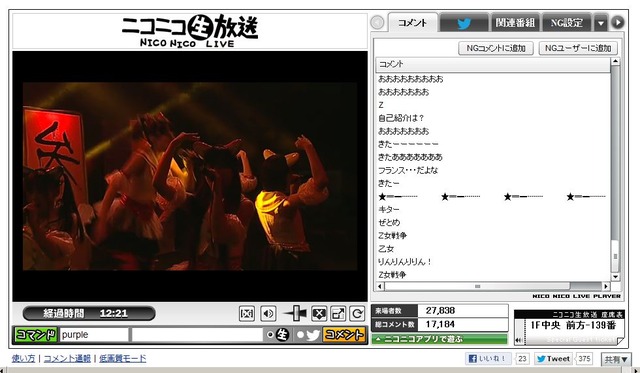Click the seat ticket 1F中央 前方-139番
Image resolution: width=640 pixels, height=373 pixels.
point(573,325)
